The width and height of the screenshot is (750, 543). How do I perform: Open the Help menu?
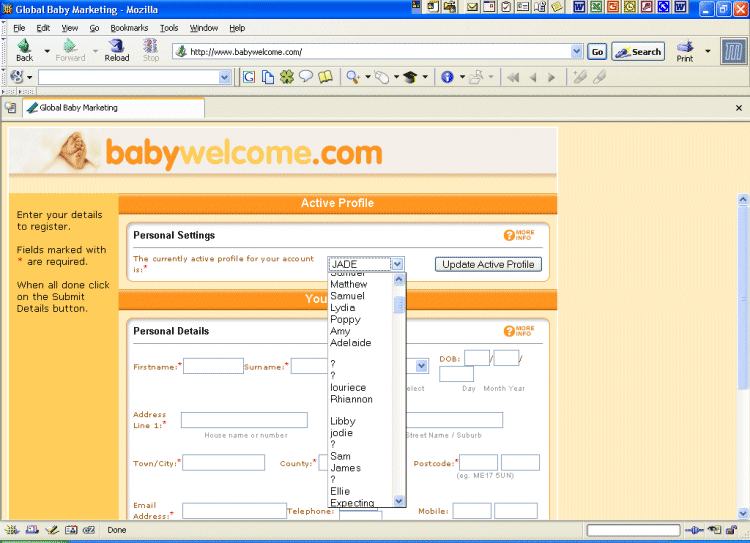[237, 28]
